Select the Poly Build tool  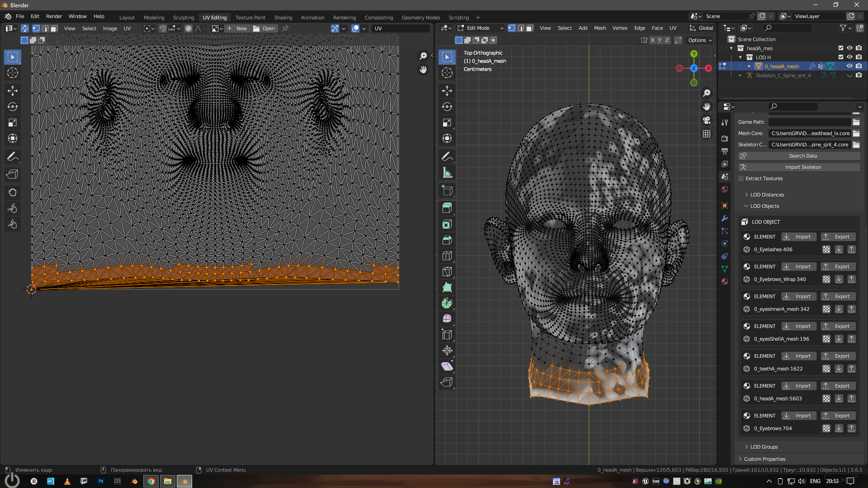447,287
